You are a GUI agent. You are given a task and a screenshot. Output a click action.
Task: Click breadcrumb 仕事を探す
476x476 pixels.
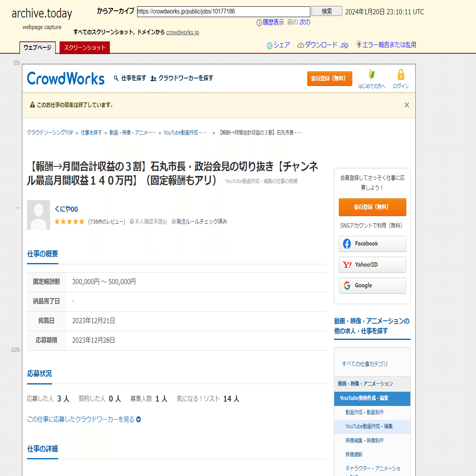coord(91,133)
